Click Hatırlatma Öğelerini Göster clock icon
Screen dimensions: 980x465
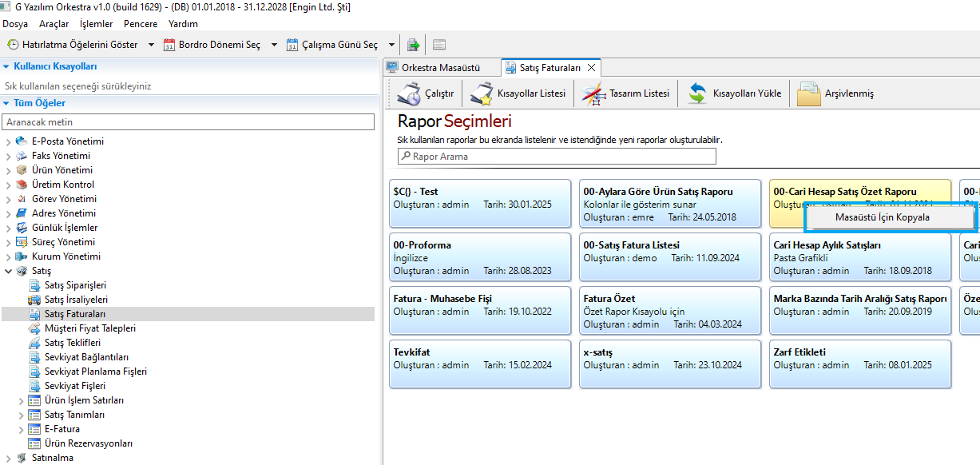tap(13, 45)
